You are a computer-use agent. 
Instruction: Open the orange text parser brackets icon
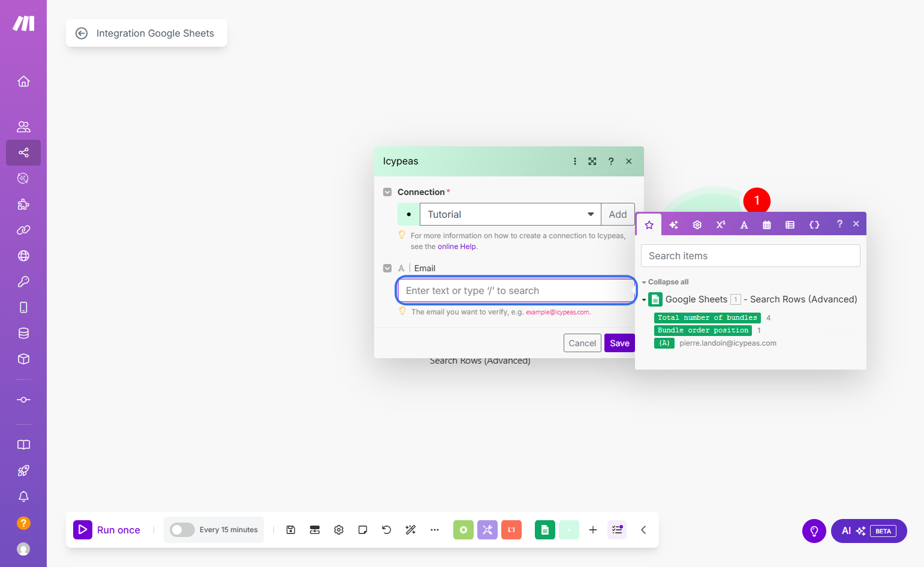click(511, 530)
